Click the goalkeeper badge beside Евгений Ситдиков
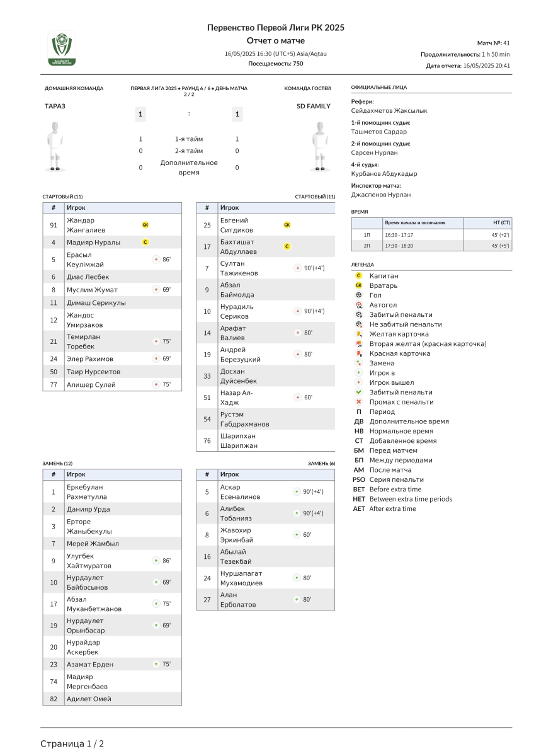 [x=287, y=225]
